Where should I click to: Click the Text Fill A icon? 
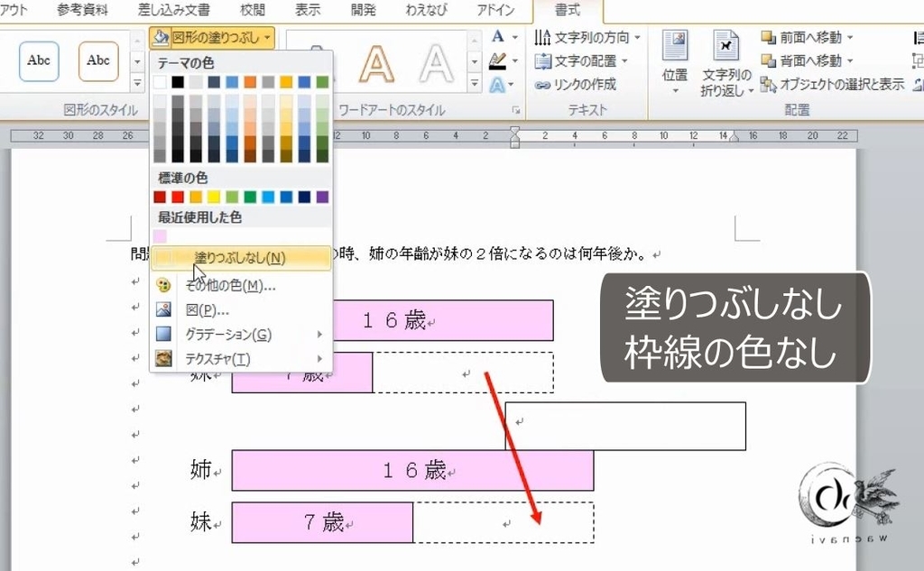[498, 37]
